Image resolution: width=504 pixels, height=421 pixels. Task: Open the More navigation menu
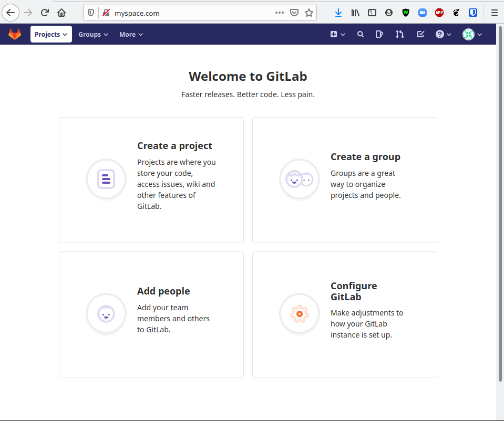click(x=131, y=34)
